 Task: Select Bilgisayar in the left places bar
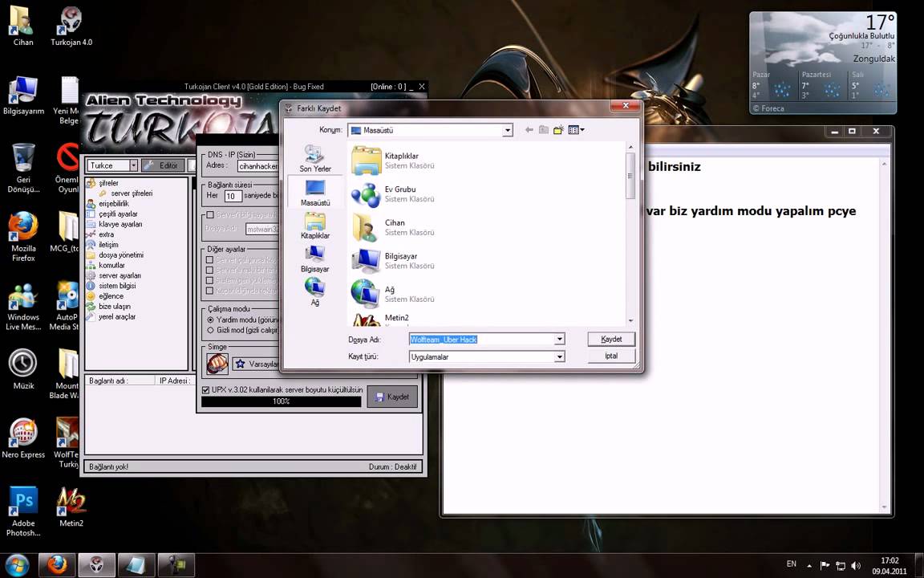coord(314,259)
